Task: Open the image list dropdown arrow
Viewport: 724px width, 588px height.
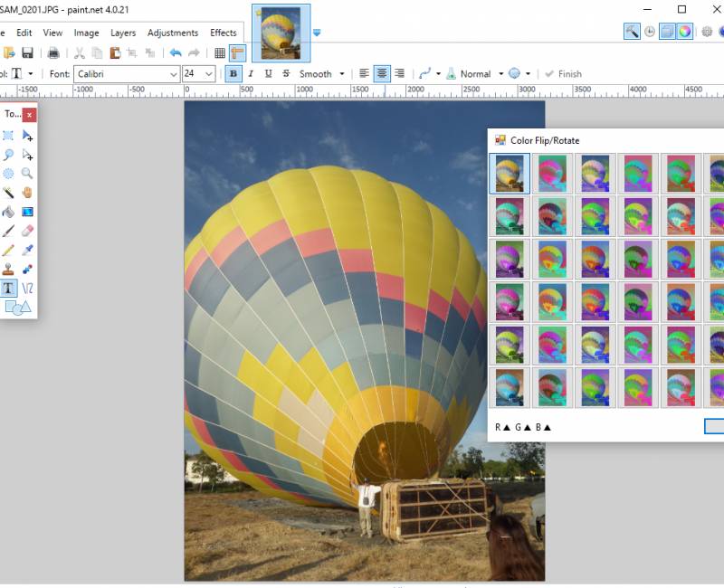Action: (316, 33)
